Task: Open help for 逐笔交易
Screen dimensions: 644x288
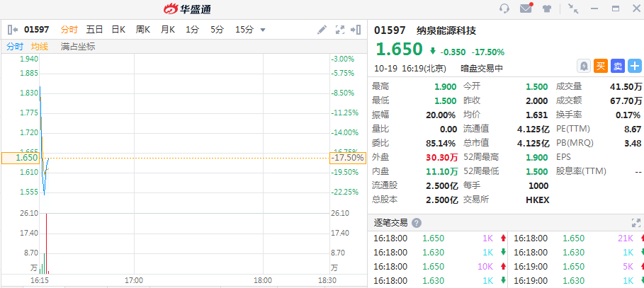Action: [417, 223]
